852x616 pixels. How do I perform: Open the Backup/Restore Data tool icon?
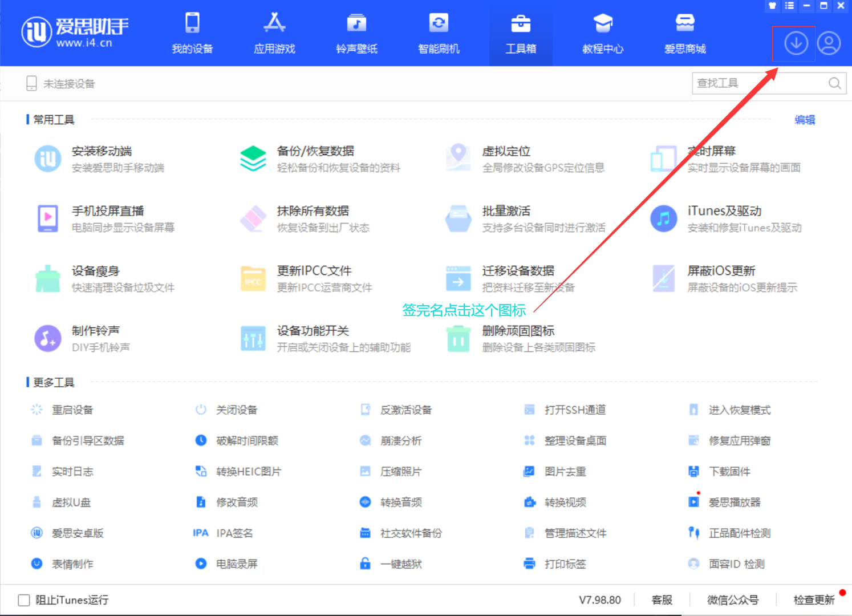tap(253, 159)
